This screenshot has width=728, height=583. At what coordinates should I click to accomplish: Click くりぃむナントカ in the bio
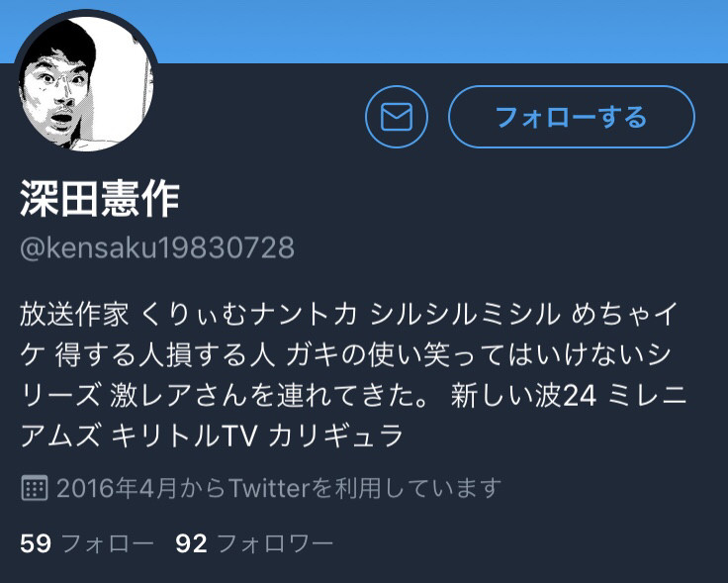point(248,315)
